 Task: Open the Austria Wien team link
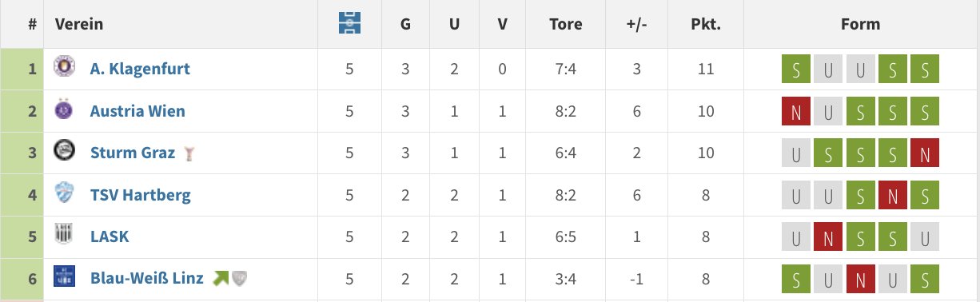137,111
